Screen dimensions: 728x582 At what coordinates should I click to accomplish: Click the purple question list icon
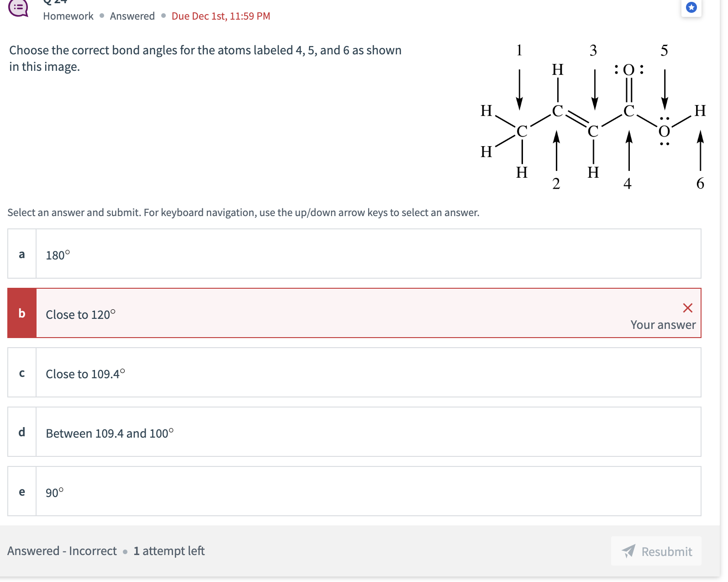click(18, 8)
